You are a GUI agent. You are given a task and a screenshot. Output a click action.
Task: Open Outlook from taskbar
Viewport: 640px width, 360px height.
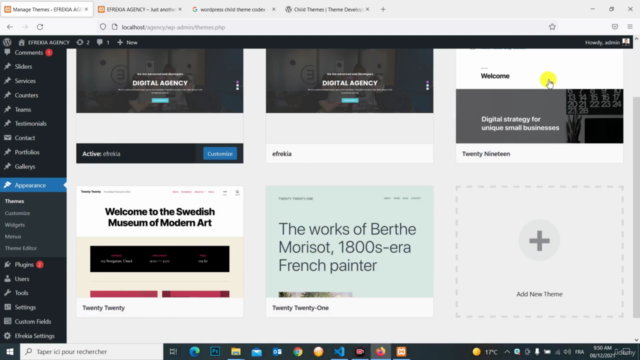(277, 351)
